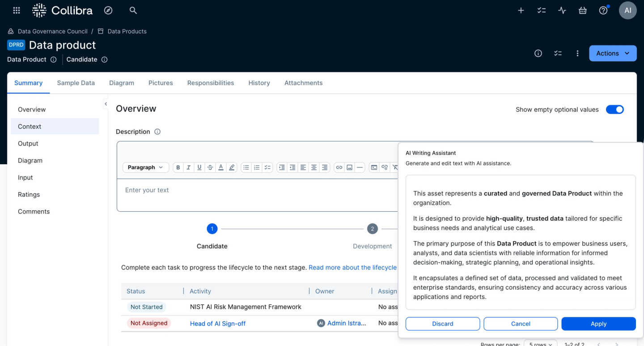Click the Read more about the lifecycle link

tap(353, 267)
